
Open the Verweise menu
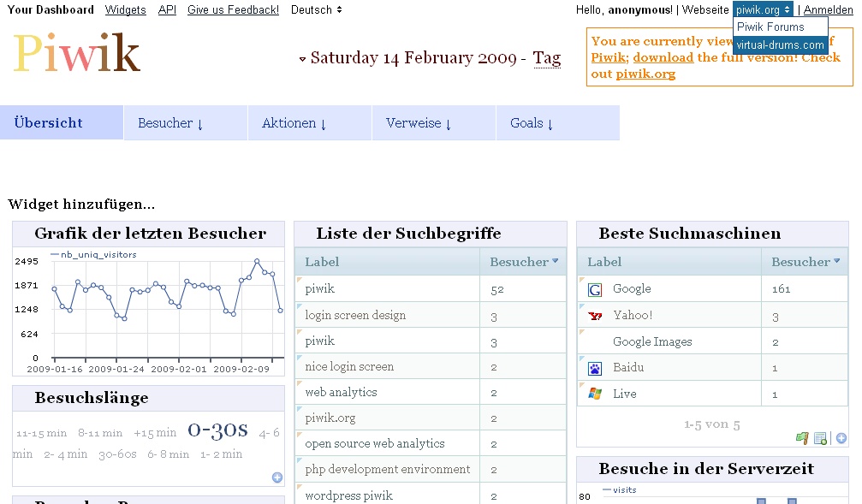click(x=434, y=122)
